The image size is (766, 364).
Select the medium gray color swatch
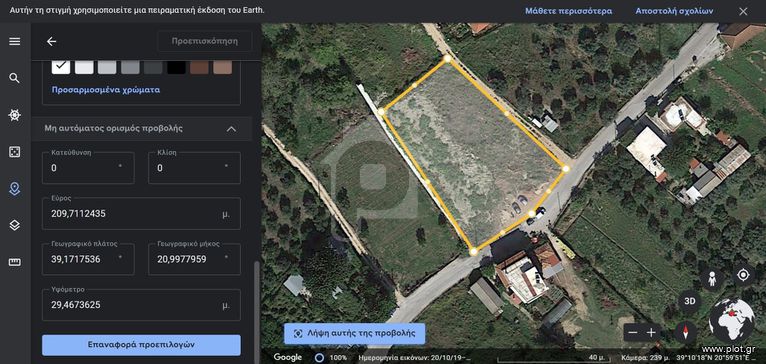point(130,67)
